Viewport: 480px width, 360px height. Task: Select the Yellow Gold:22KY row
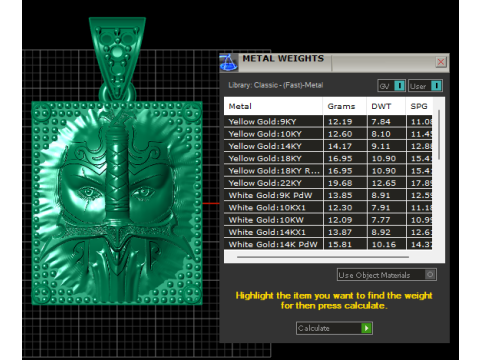click(x=328, y=183)
